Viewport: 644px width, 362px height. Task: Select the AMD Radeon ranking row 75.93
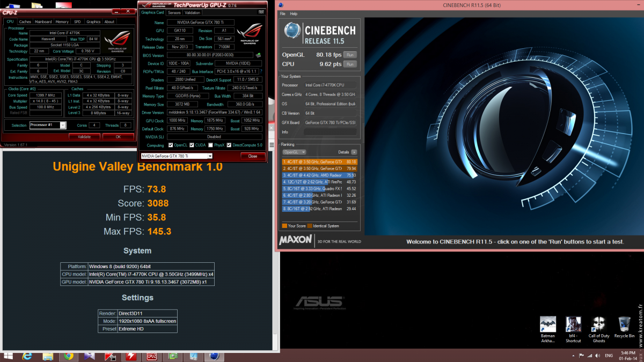[319, 175]
